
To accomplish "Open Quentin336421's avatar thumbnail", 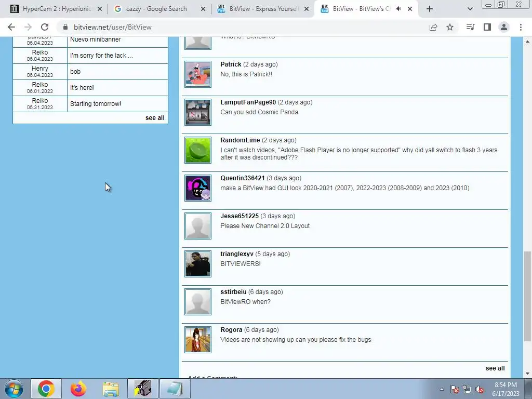I will 198,188.
